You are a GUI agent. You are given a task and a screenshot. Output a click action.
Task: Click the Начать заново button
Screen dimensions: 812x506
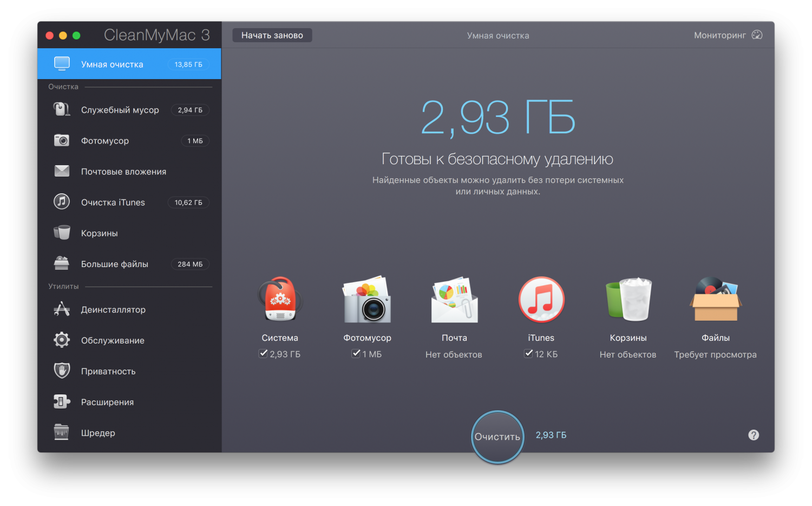pyautogui.click(x=272, y=35)
